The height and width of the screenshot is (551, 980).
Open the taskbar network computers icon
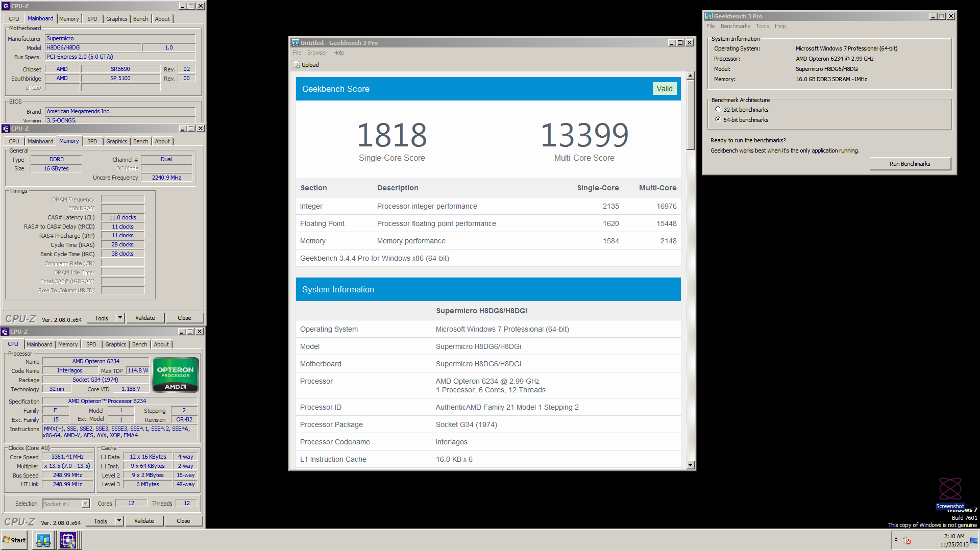pyautogui.click(x=43, y=540)
